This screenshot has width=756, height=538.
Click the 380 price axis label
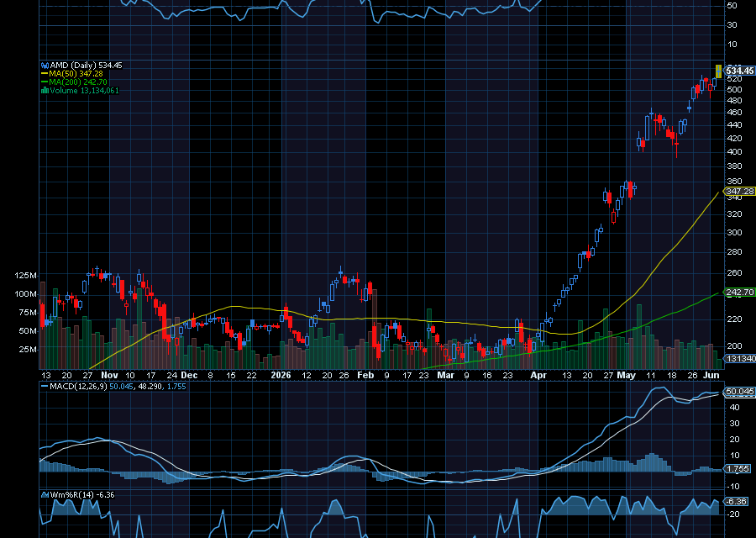734,166
